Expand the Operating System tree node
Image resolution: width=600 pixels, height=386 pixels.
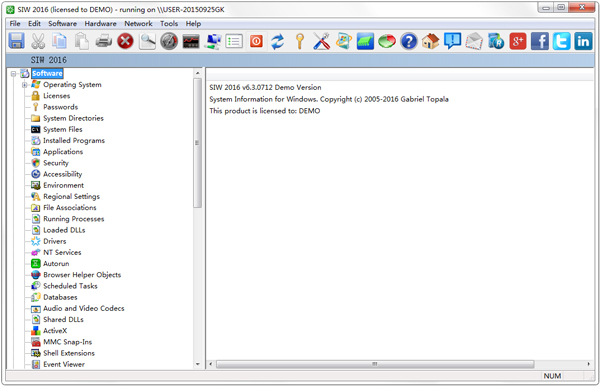point(24,85)
